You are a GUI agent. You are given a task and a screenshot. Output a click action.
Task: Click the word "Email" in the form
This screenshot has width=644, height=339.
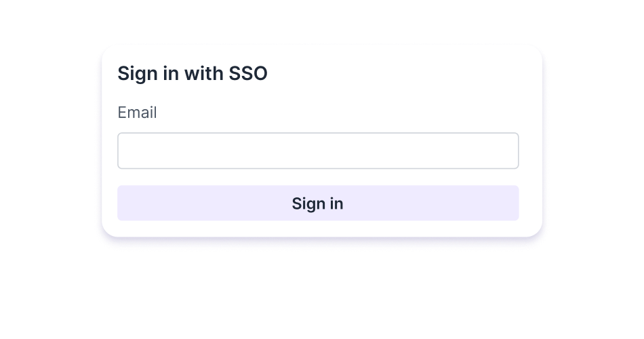click(x=137, y=113)
